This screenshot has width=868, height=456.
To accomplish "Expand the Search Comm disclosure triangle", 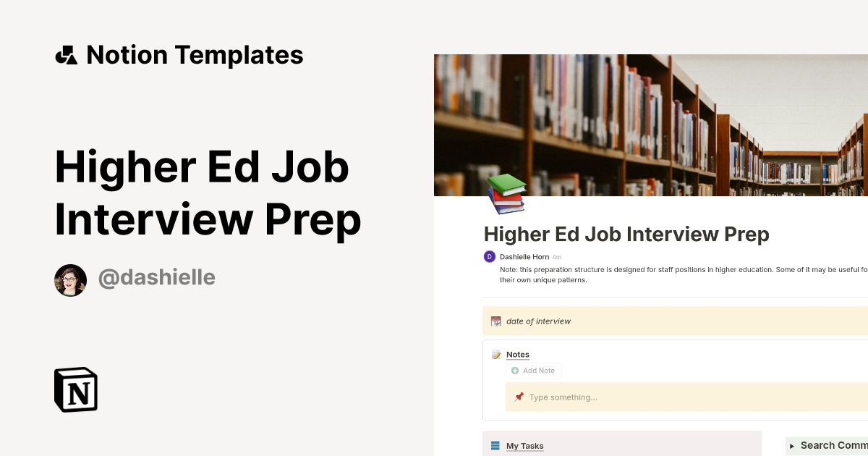I will pyautogui.click(x=793, y=445).
